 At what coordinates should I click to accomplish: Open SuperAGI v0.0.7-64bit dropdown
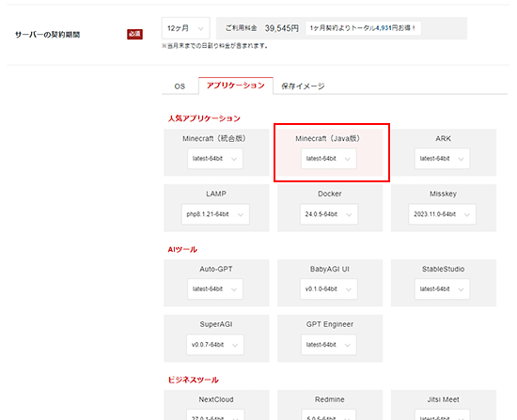[215, 345]
